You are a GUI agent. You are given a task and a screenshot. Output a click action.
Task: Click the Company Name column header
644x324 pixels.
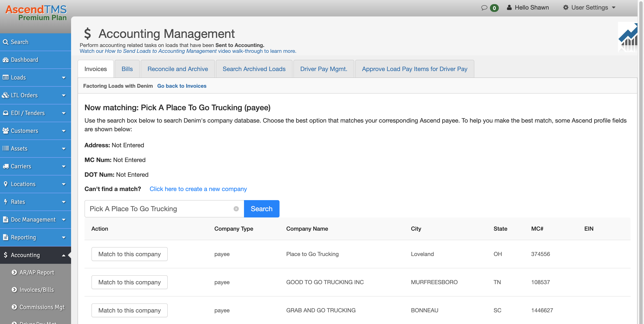(x=307, y=228)
